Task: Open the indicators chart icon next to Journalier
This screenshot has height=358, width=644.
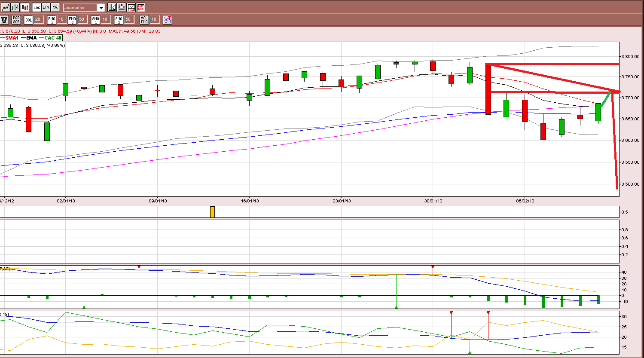Action: point(112,7)
